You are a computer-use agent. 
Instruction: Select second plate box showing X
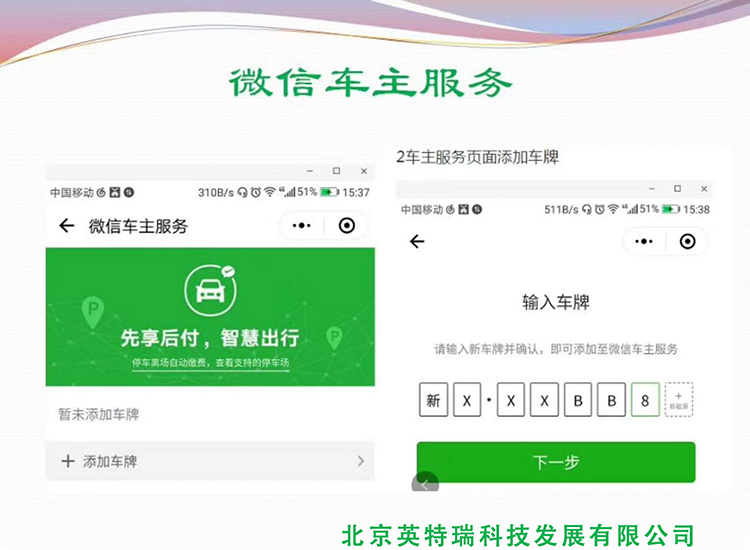tap(467, 400)
